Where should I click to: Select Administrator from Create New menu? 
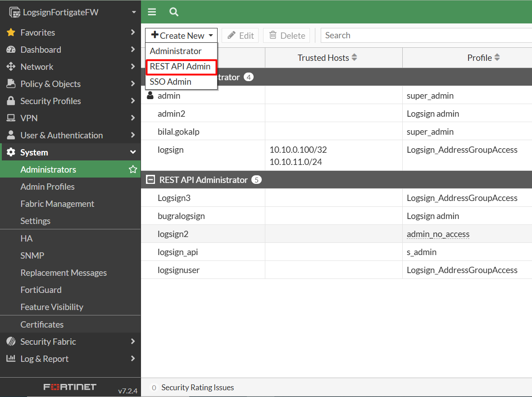[x=181, y=51]
